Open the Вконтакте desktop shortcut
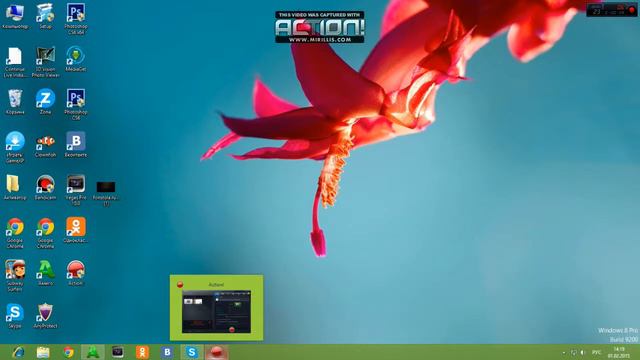Screen dimensions: 640x360 pos(76,144)
